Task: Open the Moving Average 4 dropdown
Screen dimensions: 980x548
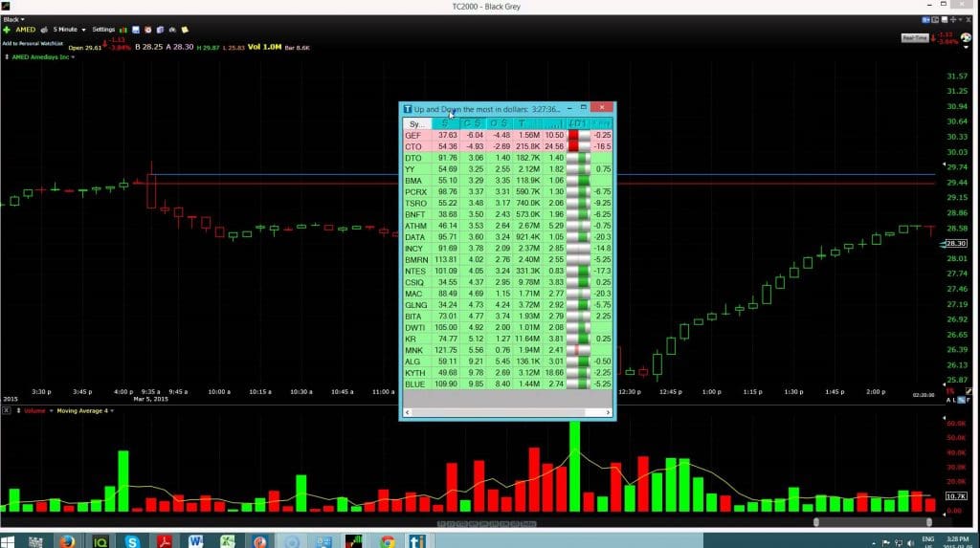Action: coord(85,410)
